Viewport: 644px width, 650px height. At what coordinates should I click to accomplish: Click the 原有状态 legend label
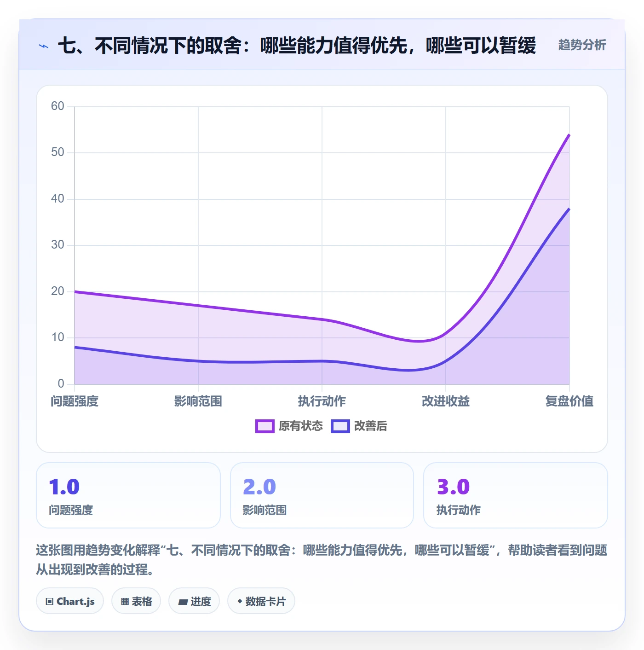click(x=301, y=426)
